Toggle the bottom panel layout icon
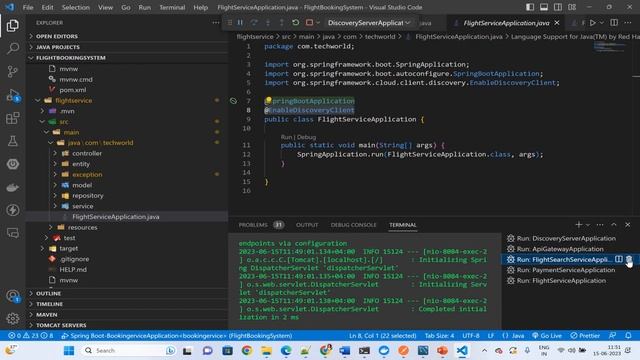This screenshot has height=360, width=640. point(544,7)
